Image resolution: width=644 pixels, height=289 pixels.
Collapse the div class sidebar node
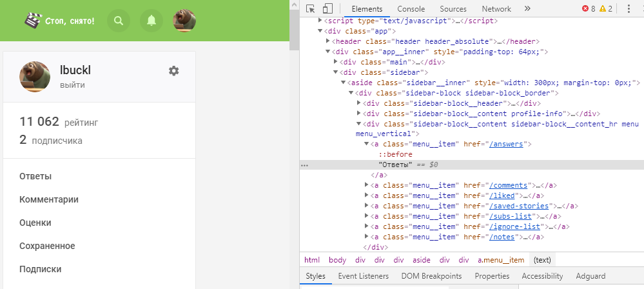click(336, 73)
